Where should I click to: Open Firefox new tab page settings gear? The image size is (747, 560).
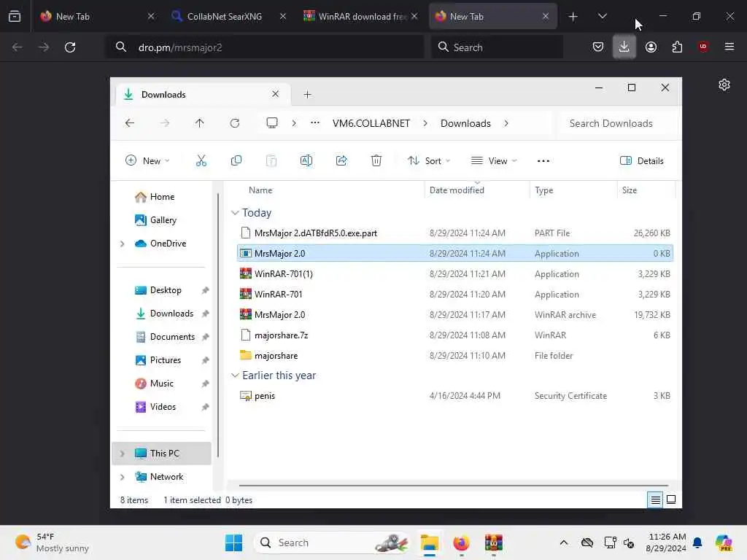[x=724, y=85]
